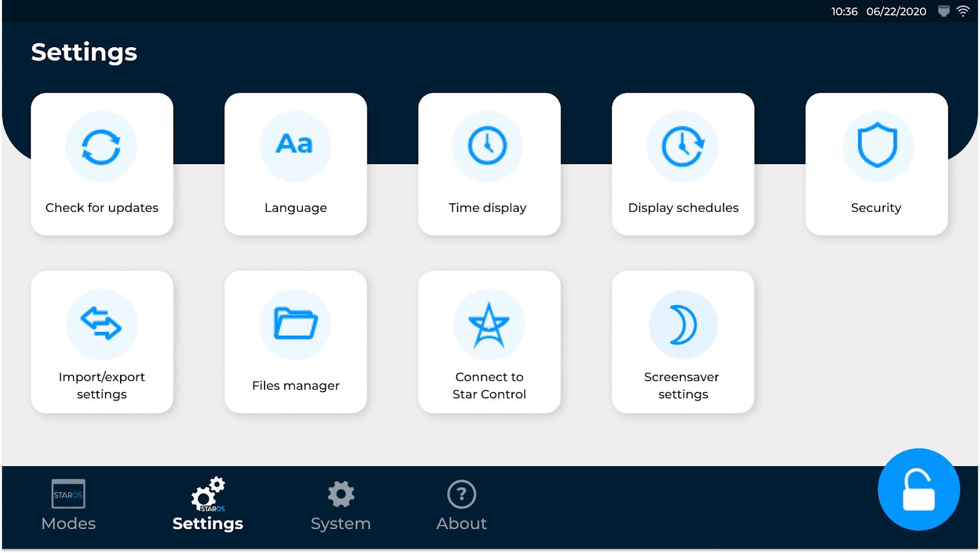Click the wired network status icon
The height and width of the screenshot is (553, 980).
pyautogui.click(x=944, y=11)
